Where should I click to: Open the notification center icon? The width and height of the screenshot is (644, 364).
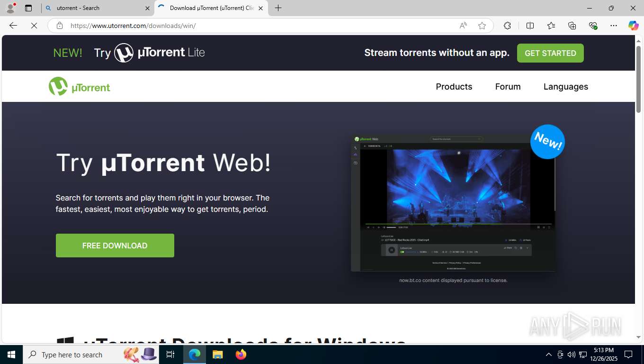click(628, 355)
